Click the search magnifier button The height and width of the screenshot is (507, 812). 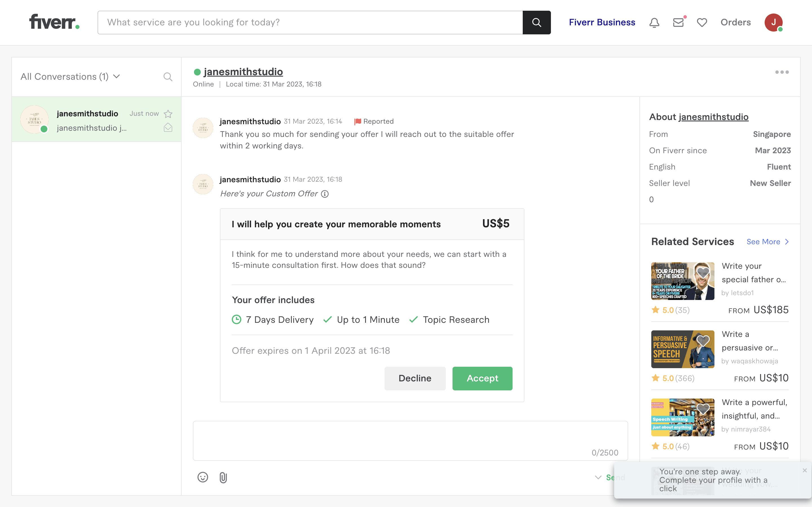tap(537, 23)
